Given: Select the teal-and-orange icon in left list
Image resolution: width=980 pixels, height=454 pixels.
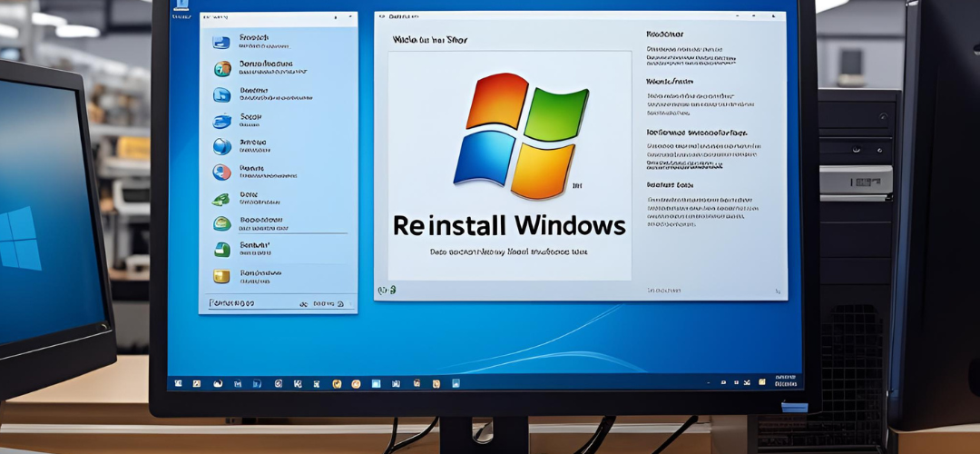Looking at the screenshot, I should 222,69.
